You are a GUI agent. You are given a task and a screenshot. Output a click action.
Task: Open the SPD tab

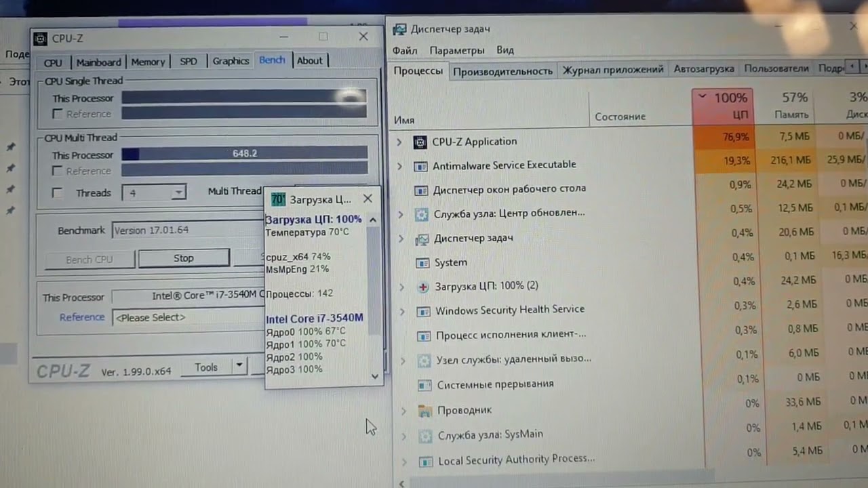point(189,62)
